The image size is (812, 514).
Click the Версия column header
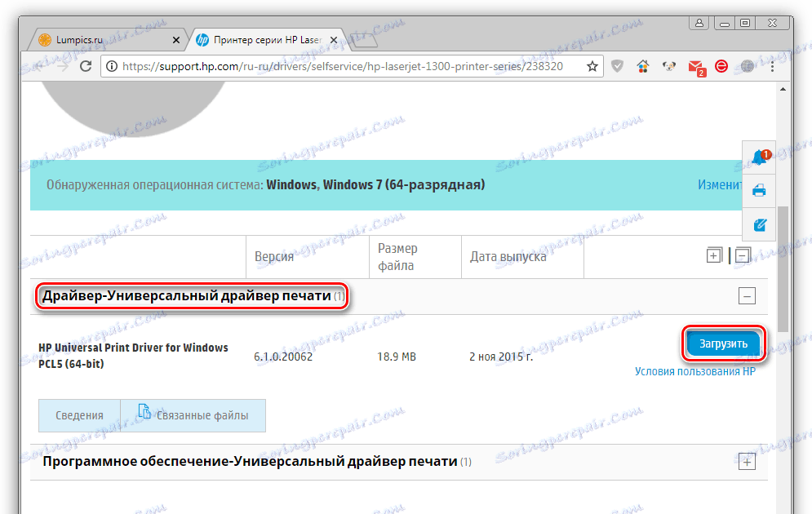(274, 257)
